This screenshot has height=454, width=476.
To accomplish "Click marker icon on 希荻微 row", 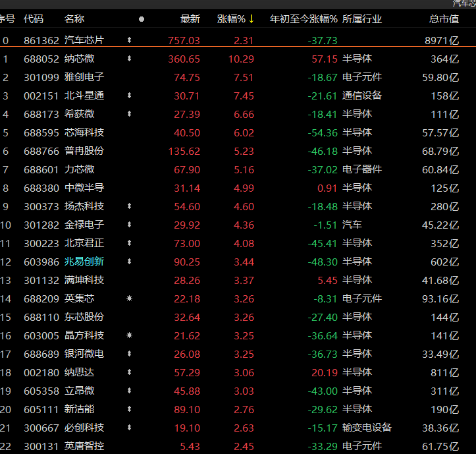I will 129,114.
